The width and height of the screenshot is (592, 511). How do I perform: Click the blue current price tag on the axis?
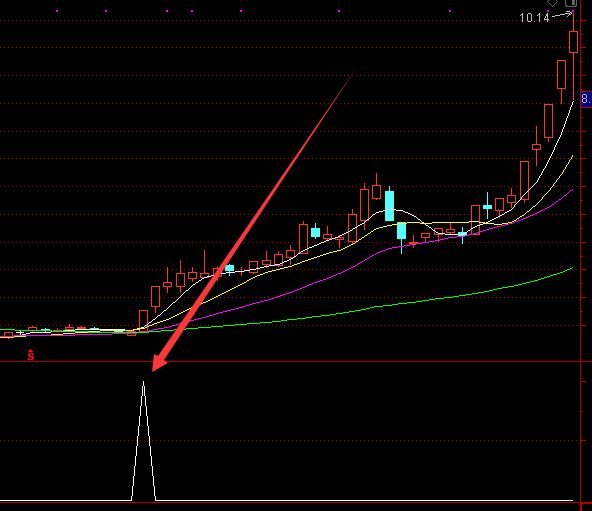[x=586, y=99]
